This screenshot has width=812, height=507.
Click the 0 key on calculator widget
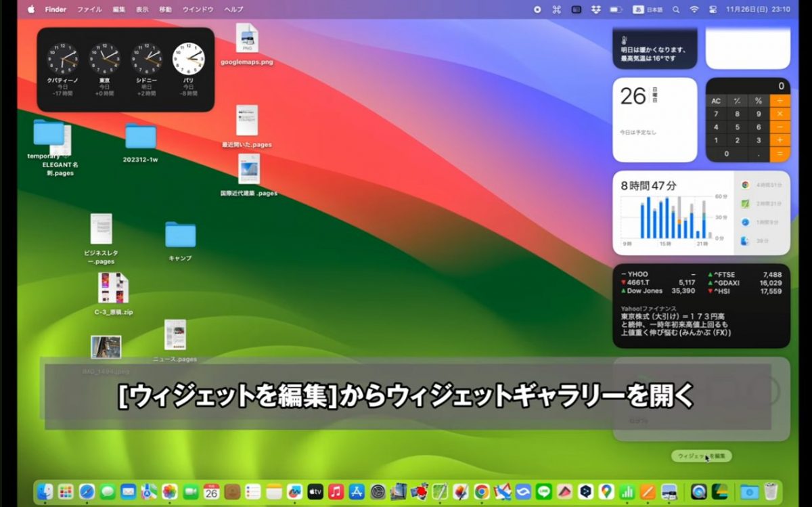click(x=727, y=154)
